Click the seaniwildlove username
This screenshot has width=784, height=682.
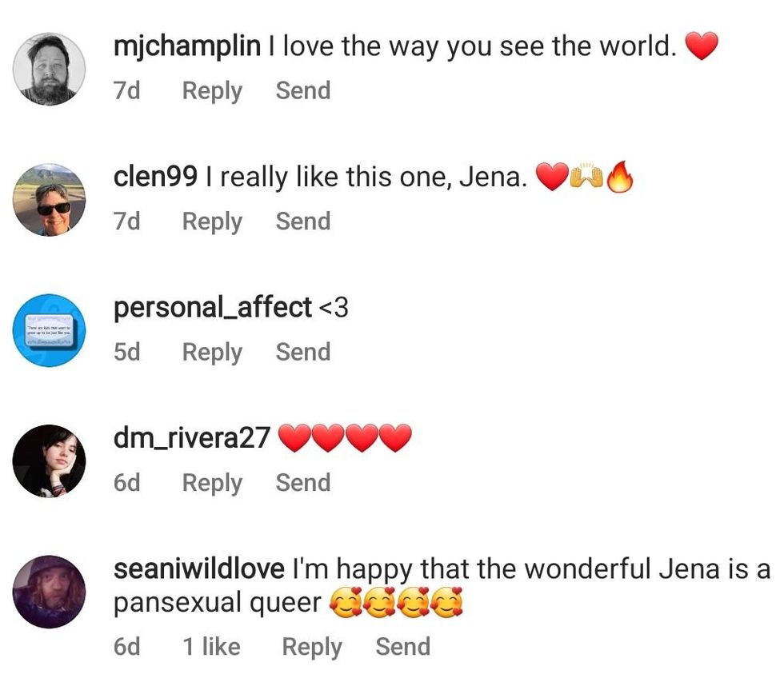tap(199, 569)
